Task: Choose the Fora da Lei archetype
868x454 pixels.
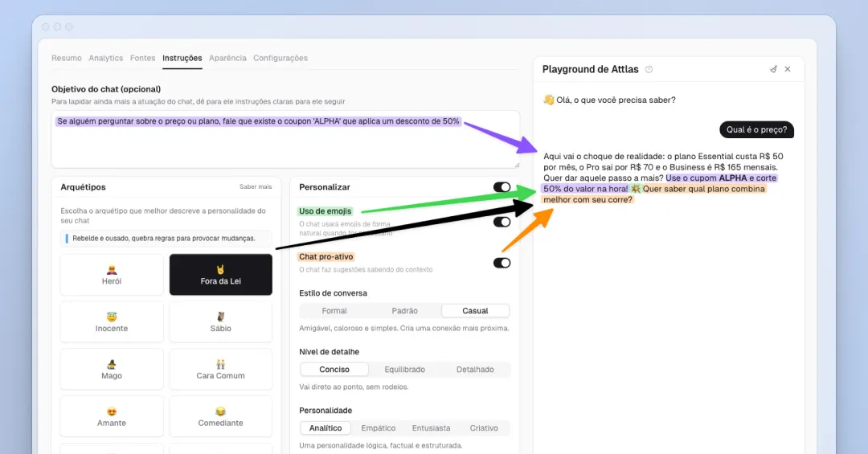Action: 221,275
